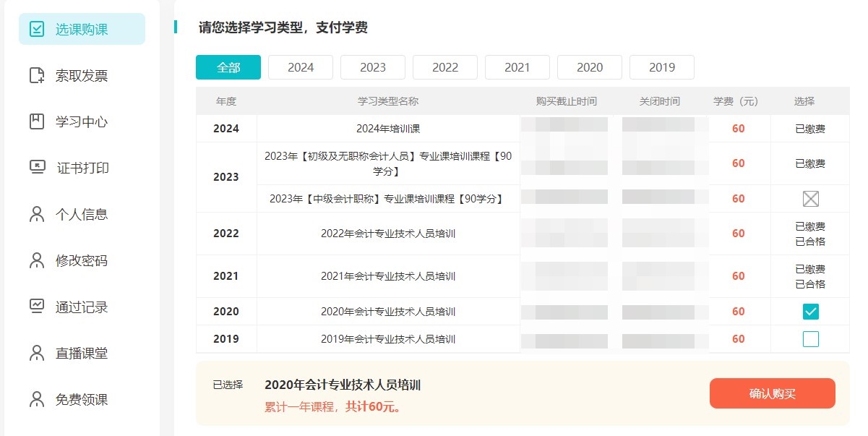
Task: Click 2019年会计专业技术人员培训 row name
Action: (x=388, y=339)
